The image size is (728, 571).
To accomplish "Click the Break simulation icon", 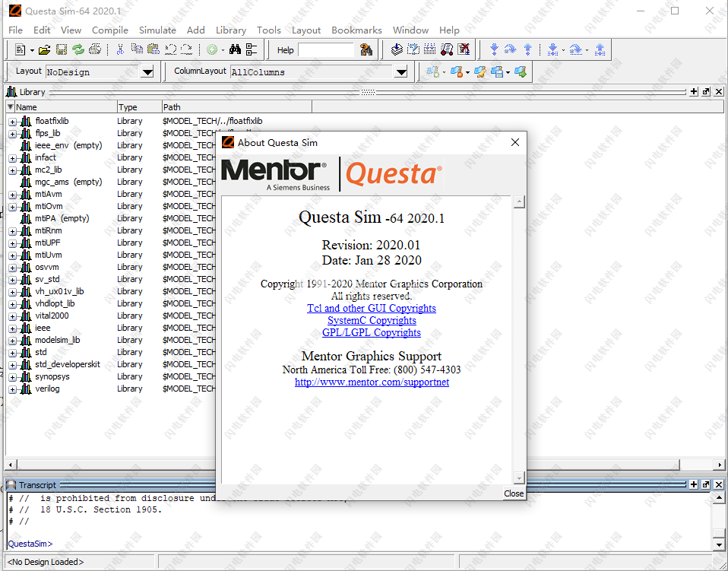I will [447, 49].
